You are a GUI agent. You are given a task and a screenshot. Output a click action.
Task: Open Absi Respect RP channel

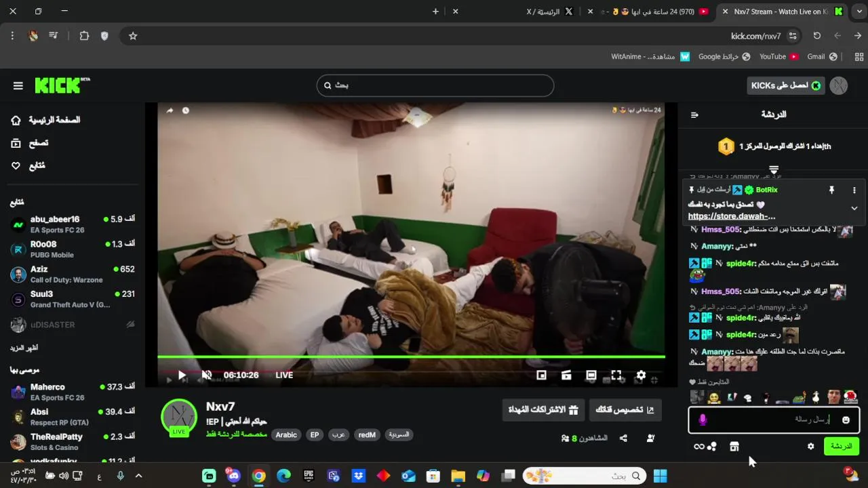tap(72, 417)
